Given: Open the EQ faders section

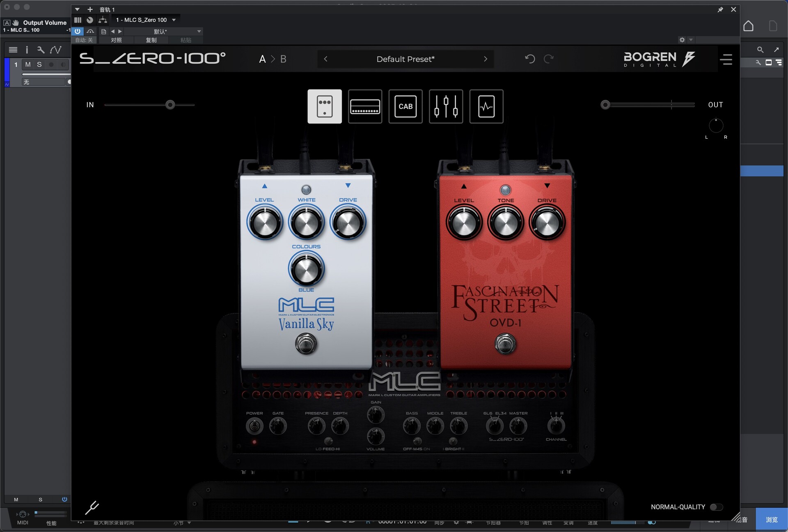Looking at the screenshot, I should (446, 106).
